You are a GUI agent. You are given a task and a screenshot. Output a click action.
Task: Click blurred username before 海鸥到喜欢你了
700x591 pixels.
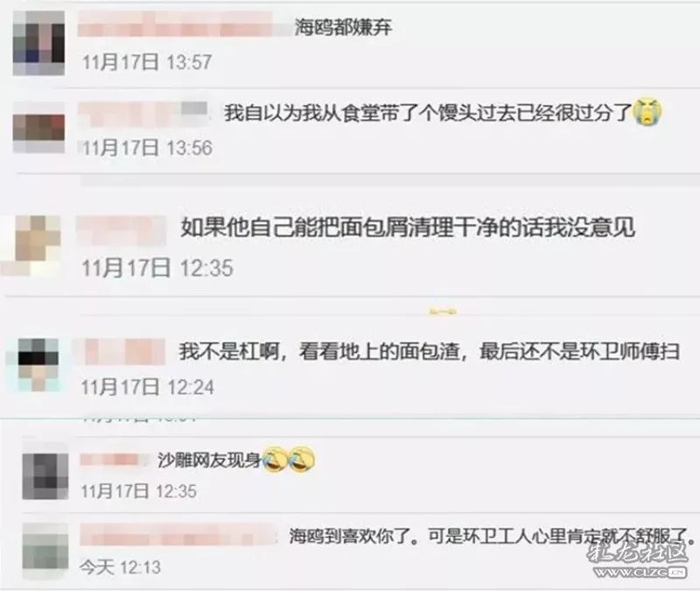(x=178, y=535)
